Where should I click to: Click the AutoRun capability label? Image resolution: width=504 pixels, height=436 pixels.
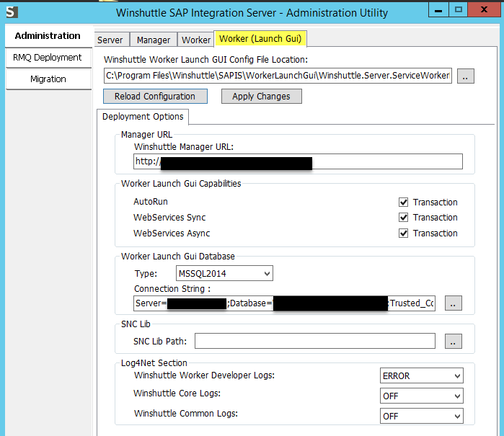pos(151,202)
